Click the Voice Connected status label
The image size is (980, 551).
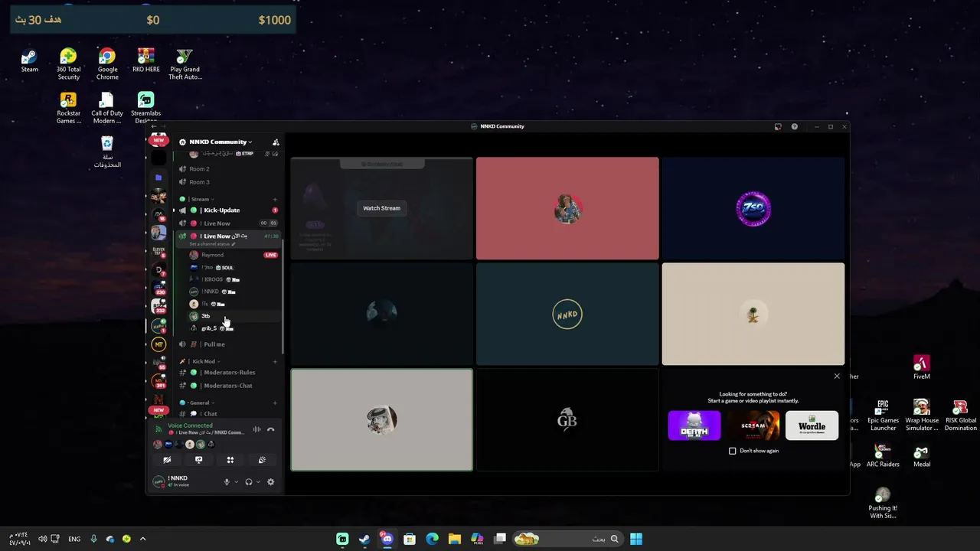click(190, 425)
